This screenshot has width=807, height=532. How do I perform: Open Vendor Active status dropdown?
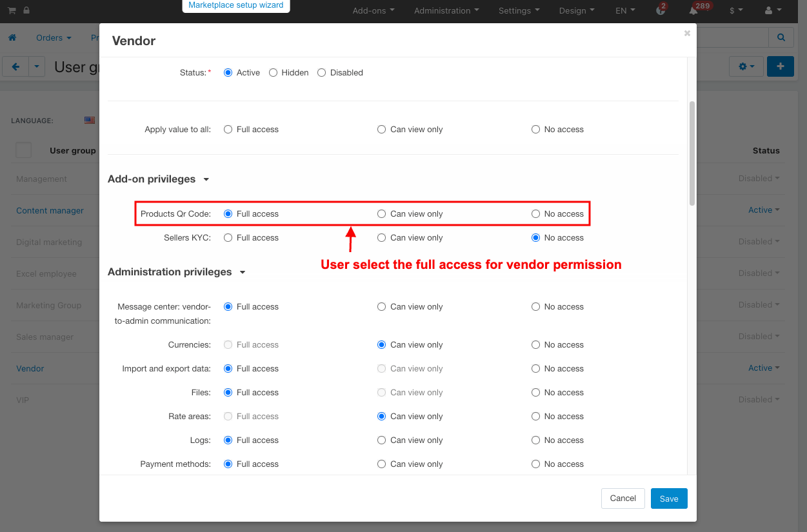pyautogui.click(x=763, y=368)
